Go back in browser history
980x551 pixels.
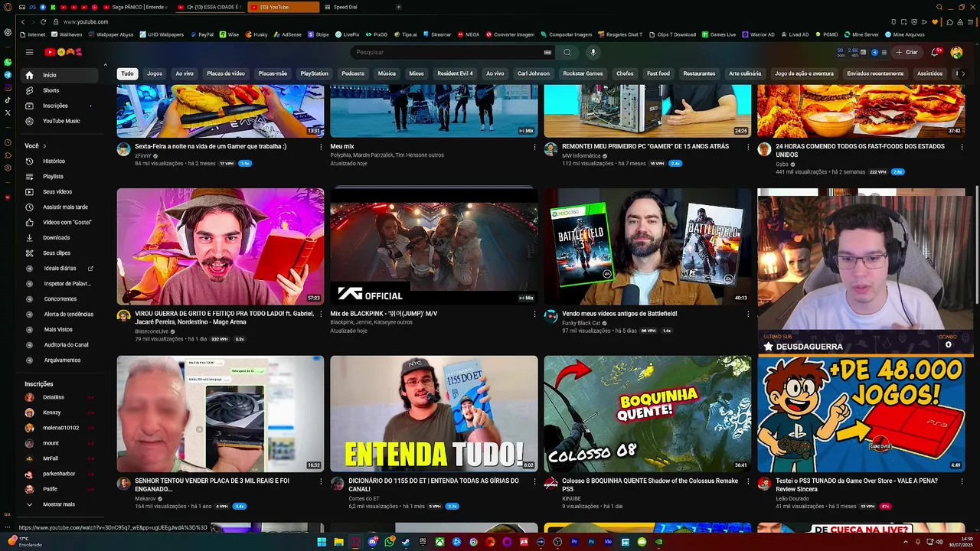click(x=23, y=21)
